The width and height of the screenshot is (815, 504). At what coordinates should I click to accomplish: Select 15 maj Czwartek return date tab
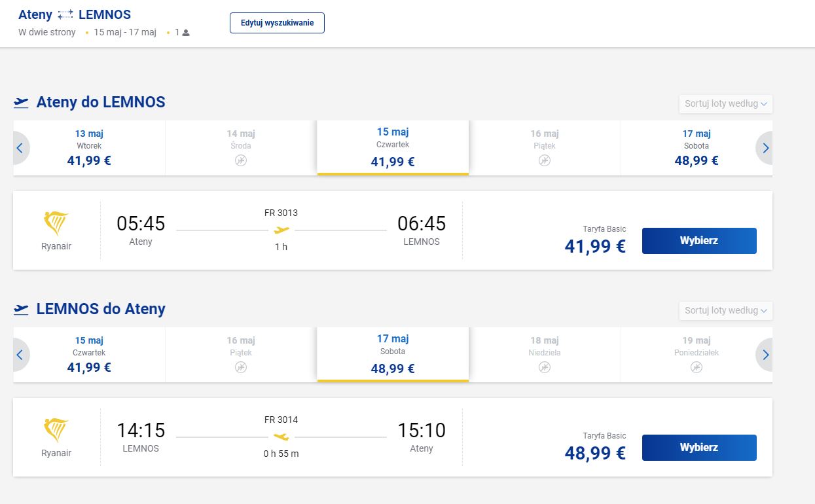[89, 355]
